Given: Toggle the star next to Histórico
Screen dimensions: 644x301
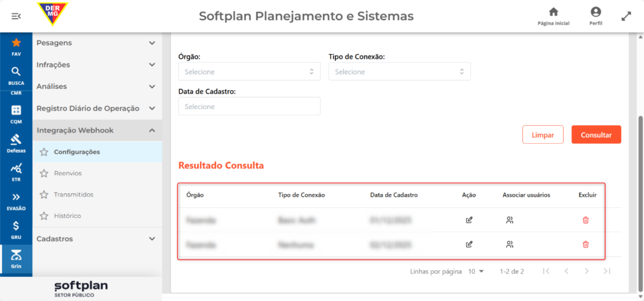Looking at the screenshot, I should point(44,215).
